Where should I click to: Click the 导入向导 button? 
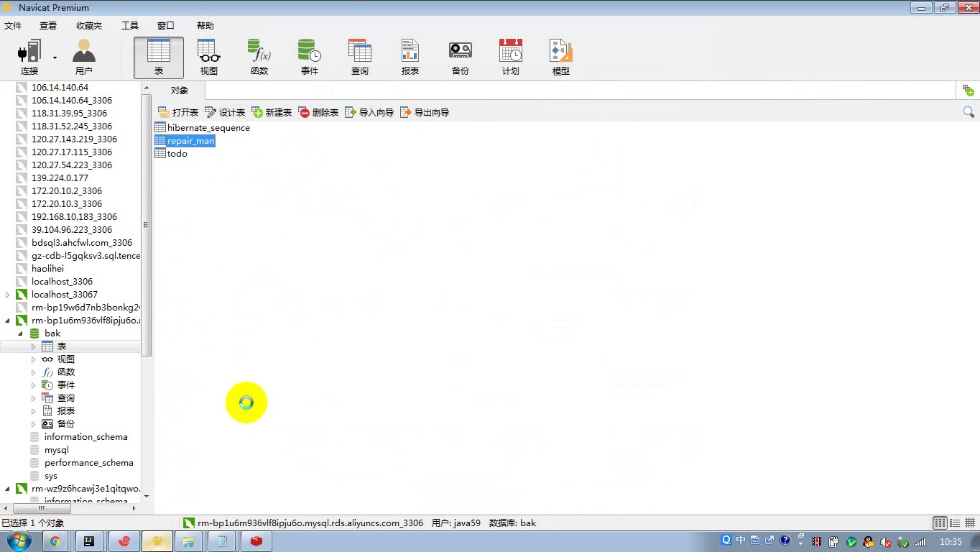[369, 112]
